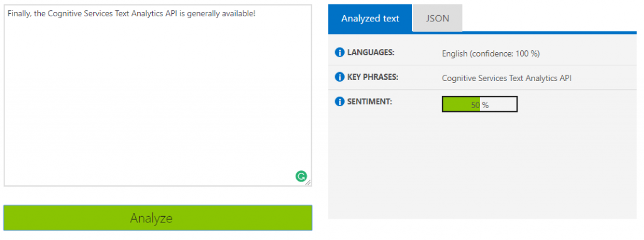Image resolution: width=644 pixels, height=240 pixels.
Task: Click the info icon beside LANGUAGES
Action: pos(339,53)
